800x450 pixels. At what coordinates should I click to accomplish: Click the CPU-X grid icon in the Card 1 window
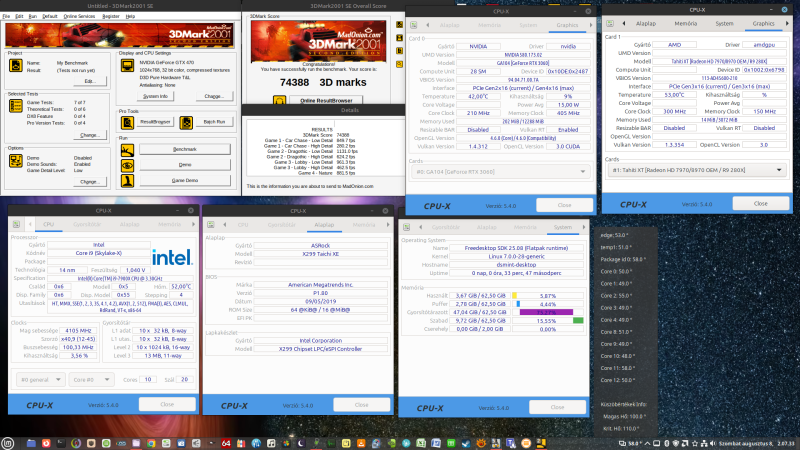[x=610, y=23]
